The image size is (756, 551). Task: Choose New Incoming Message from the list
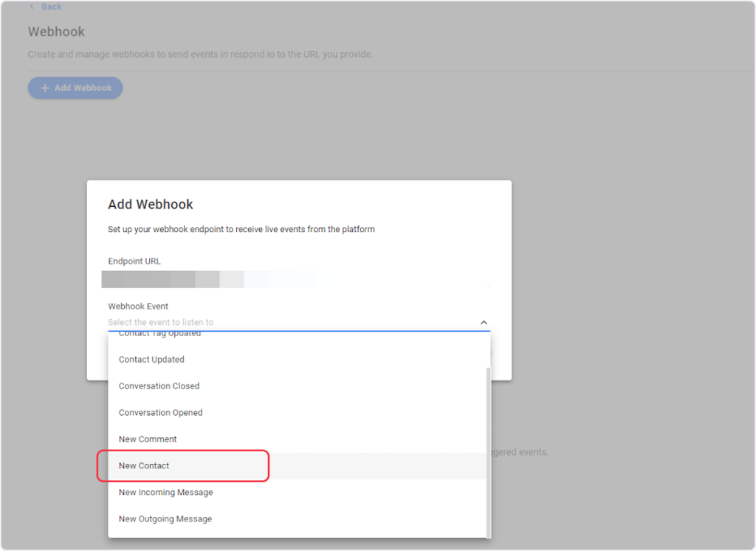165,493
